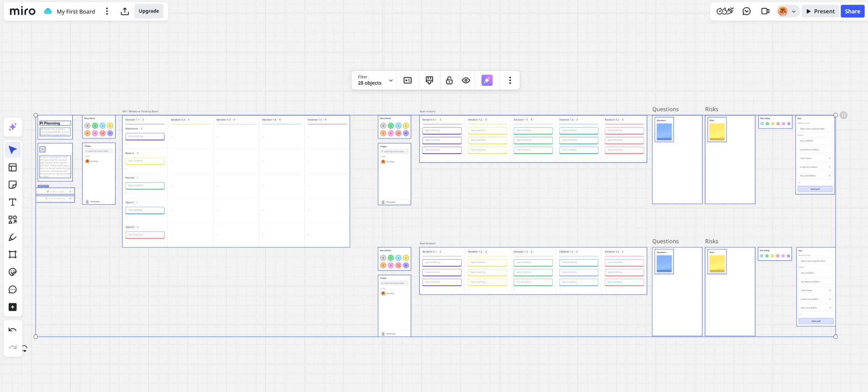Expand the user avatar dropdown arrow
The height and width of the screenshot is (392, 868).
coord(793,12)
